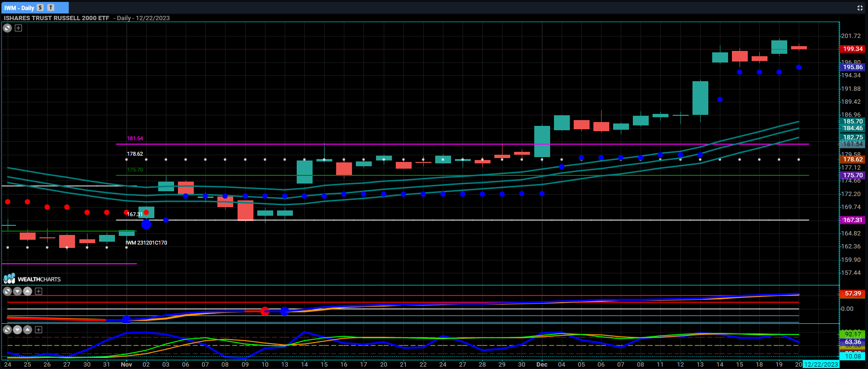This screenshot has height=369, width=868.
Task: Click the 92.17 green oscillator label
Action: (x=853, y=334)
